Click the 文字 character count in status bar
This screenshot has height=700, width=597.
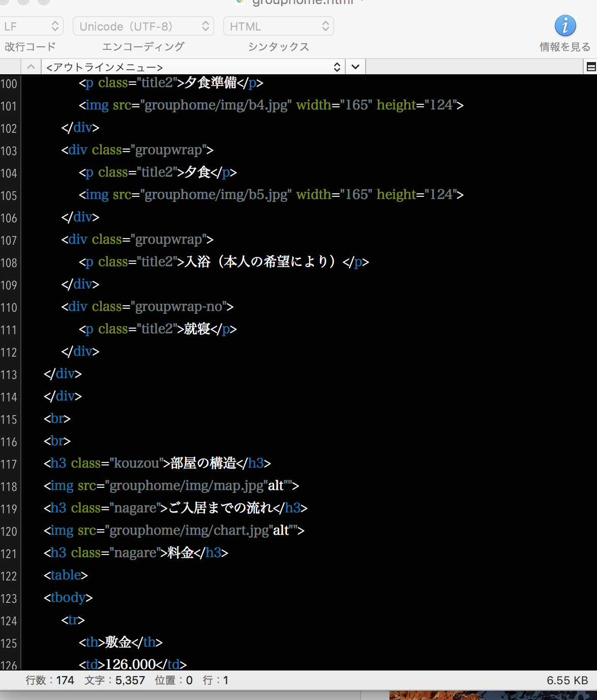coord(114,680)
